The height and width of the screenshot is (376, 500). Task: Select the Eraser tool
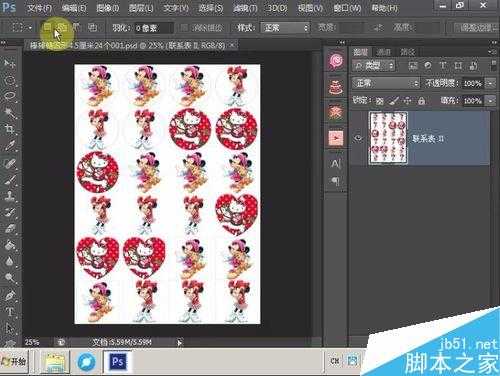coord(9,228)
